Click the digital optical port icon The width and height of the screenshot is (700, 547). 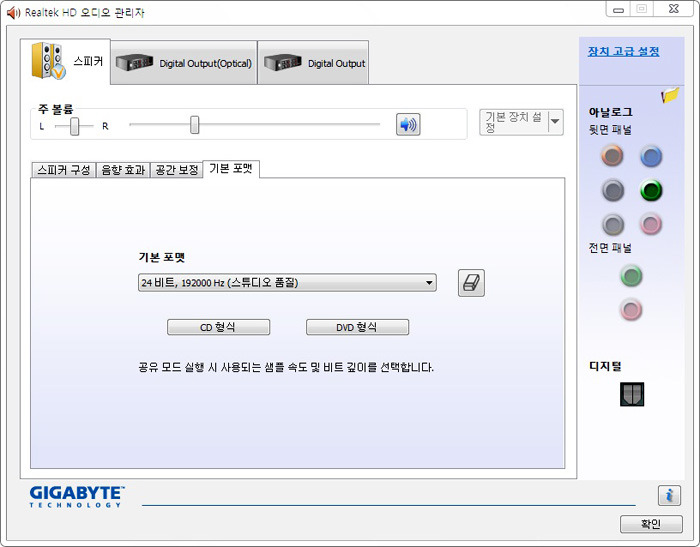632,394
